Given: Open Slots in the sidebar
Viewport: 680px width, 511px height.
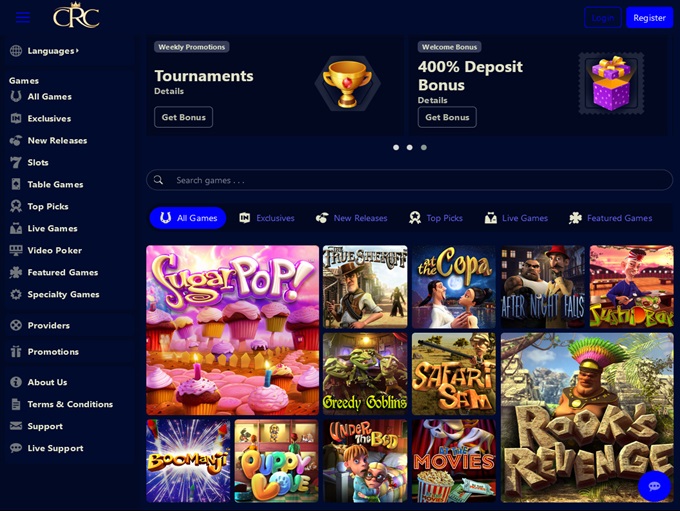Looking at the screenshot, I should tap(38, 162).
